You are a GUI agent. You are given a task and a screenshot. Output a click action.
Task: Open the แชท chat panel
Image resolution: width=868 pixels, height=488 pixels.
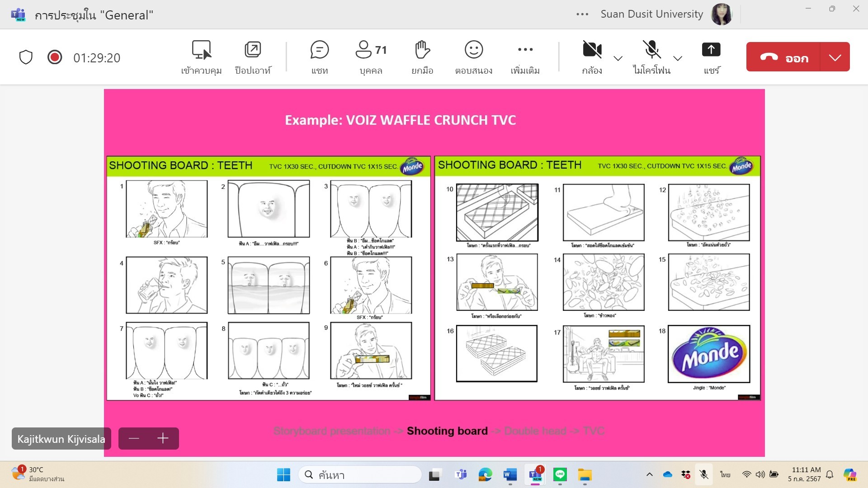pyautogui.click(x=320, y=57)
